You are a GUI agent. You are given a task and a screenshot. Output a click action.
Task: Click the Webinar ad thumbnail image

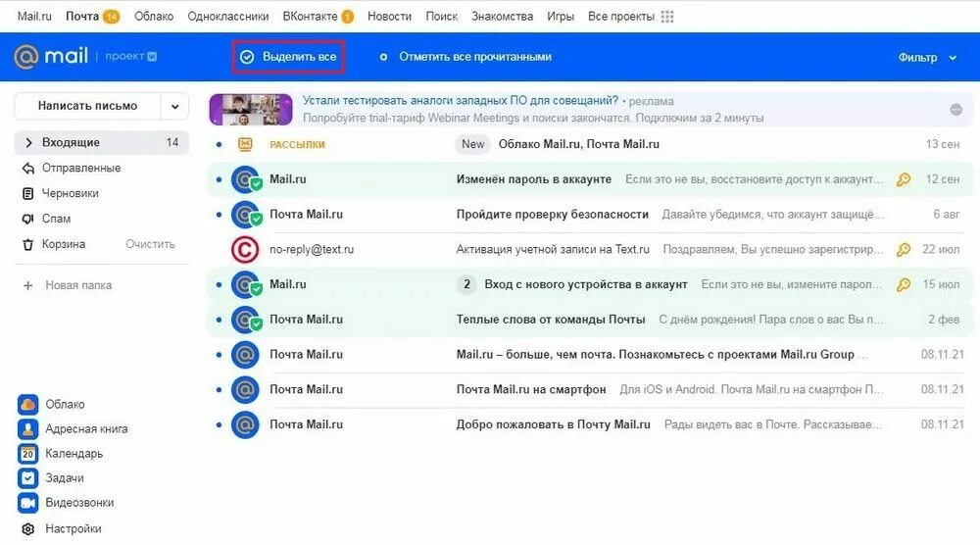coord(251,110)
